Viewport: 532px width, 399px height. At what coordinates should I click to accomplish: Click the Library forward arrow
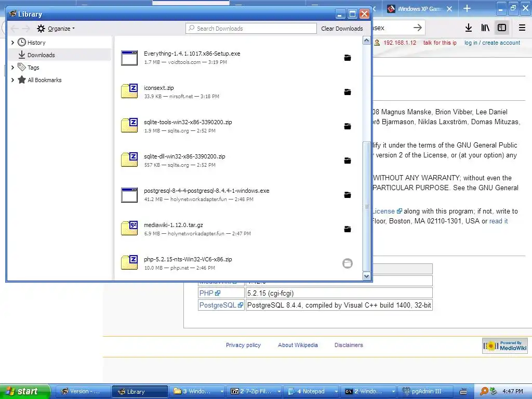coord(26,29)
